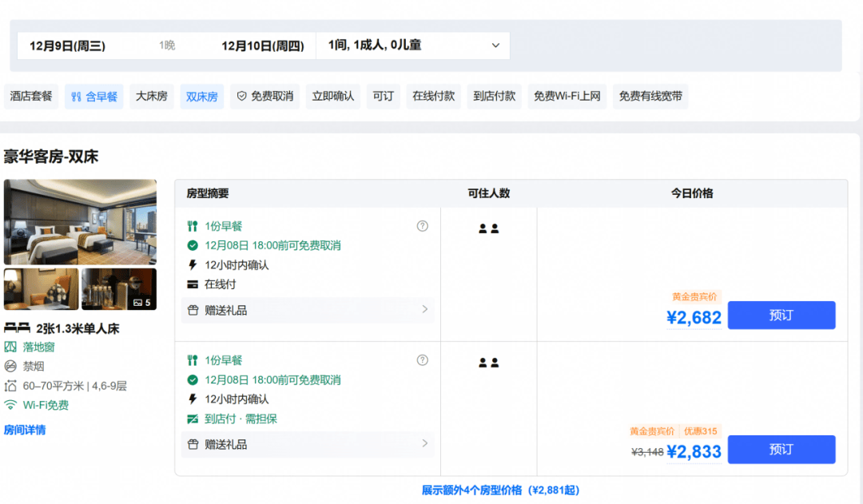863x504 pixels.
Task: Click help icon for ¥2,682 rate breakfast
Action: pyautogui.click(x=422, y=226)
